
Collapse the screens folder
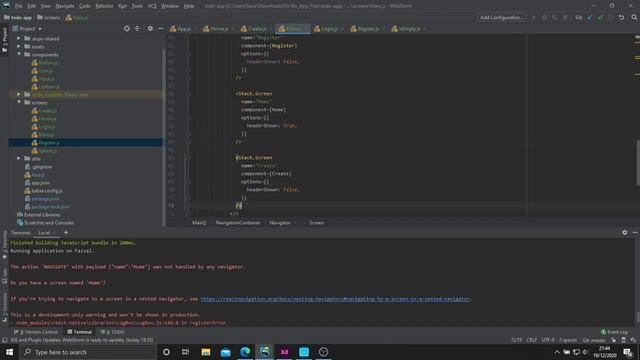tap(19, 102)
